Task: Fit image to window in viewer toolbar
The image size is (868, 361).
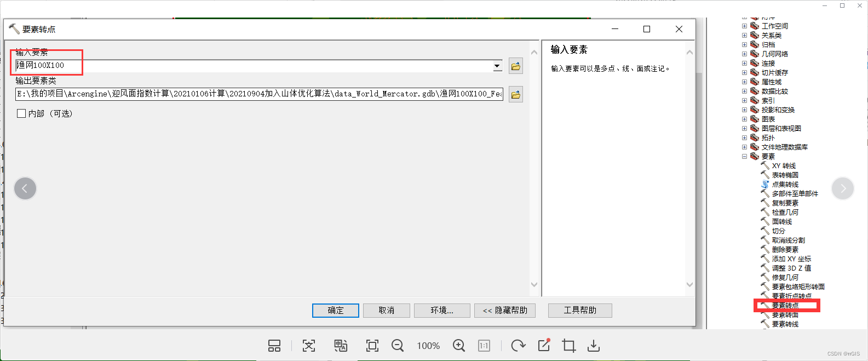Action: pyautogui.click(x=309, y=346)
